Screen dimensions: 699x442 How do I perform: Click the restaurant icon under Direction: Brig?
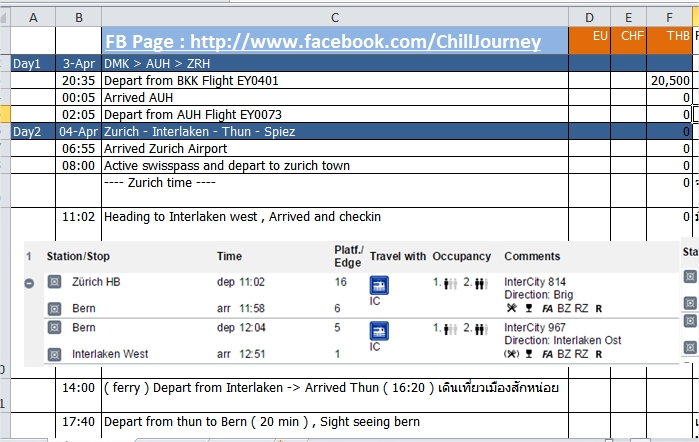pos(511,308)
